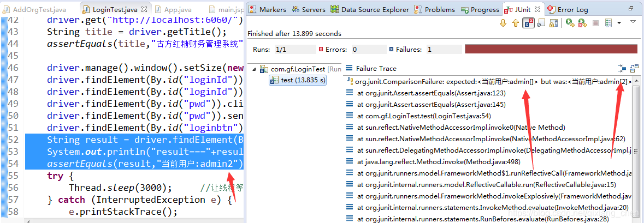Open Compare Actual With Expected result icon

[635, 69]
